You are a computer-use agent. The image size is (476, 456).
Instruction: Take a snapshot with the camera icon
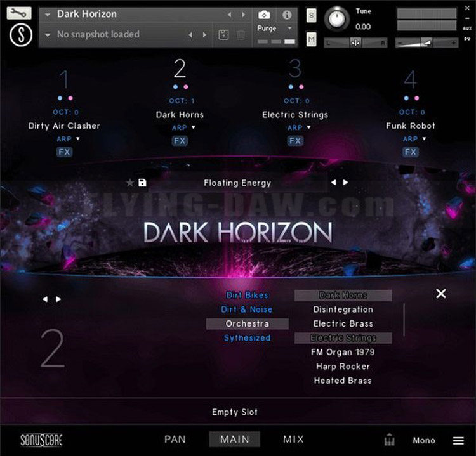pos(264,15)
